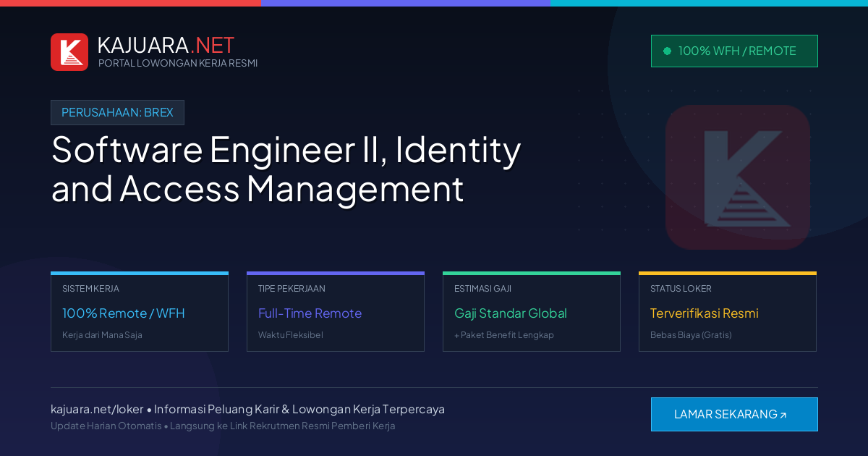This screenshot has height=456, width=868.
Task: Select the 'Gaji Standar Global' value
Action: [511, 313]
